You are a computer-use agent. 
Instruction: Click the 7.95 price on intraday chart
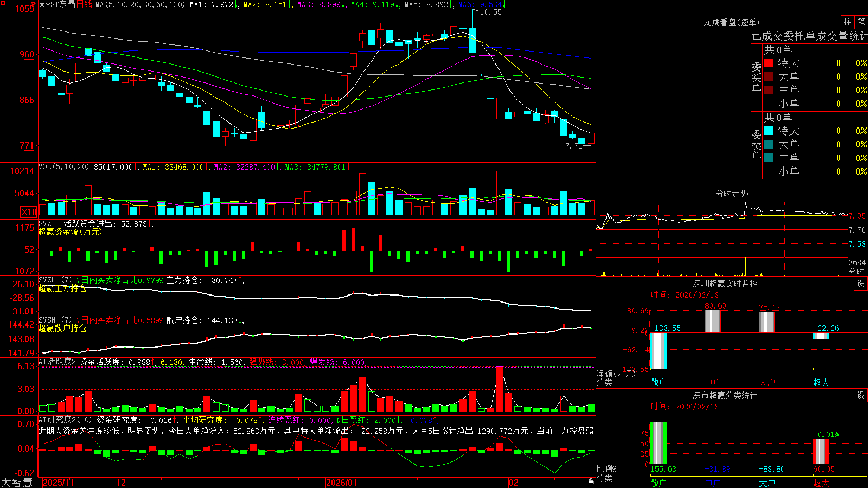click(857, 216)
